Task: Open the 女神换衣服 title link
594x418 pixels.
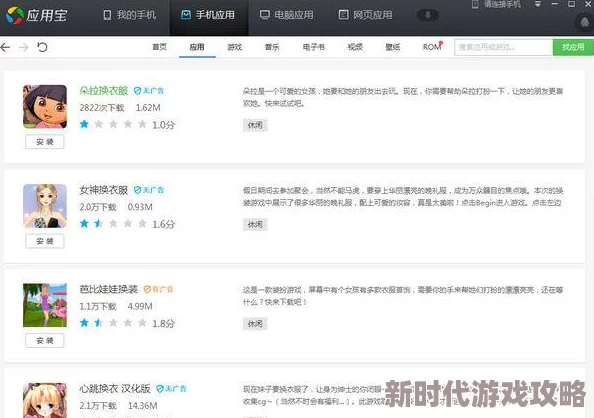Action: coord(103,190)
